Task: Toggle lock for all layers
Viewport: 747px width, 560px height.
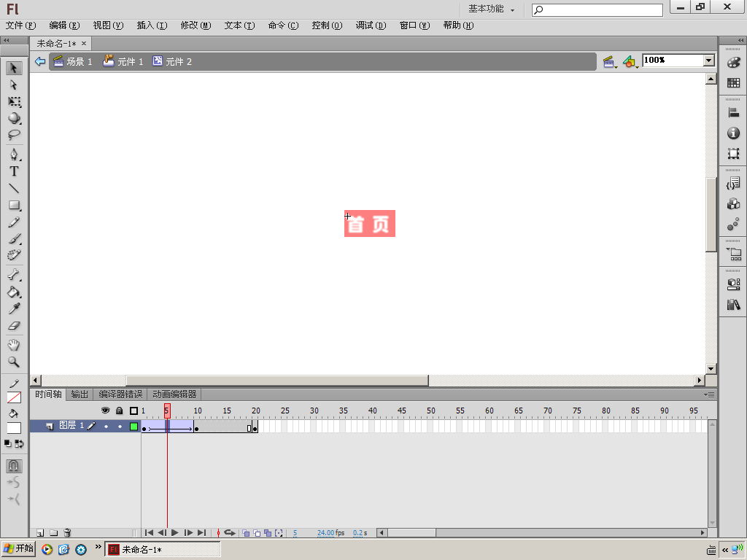Action: (x=119, y=411)
